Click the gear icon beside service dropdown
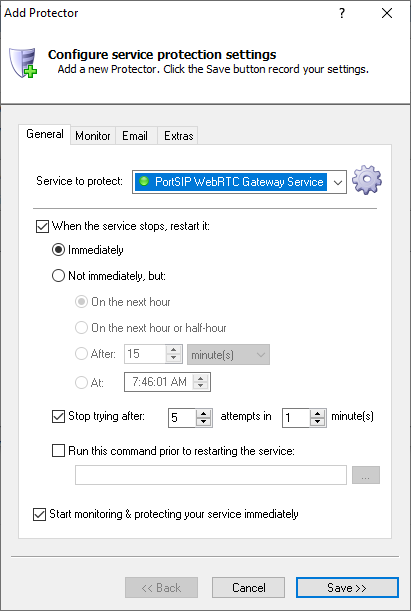 [367, 180]
